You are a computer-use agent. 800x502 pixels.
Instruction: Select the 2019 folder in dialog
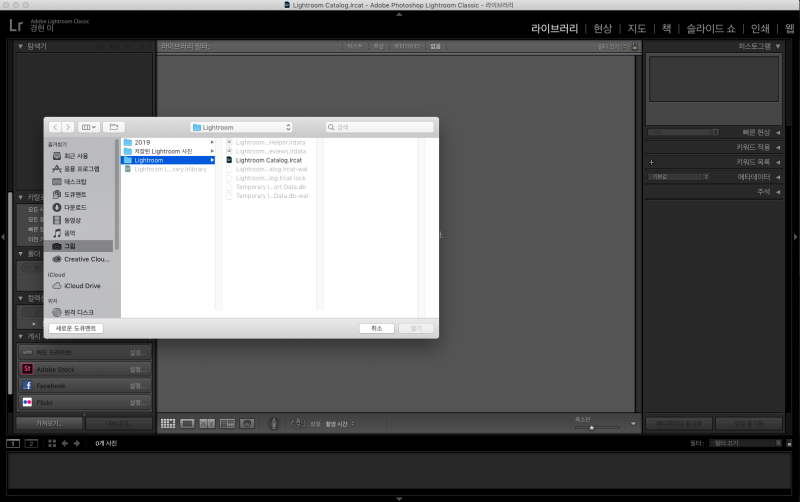coord(168,142)
